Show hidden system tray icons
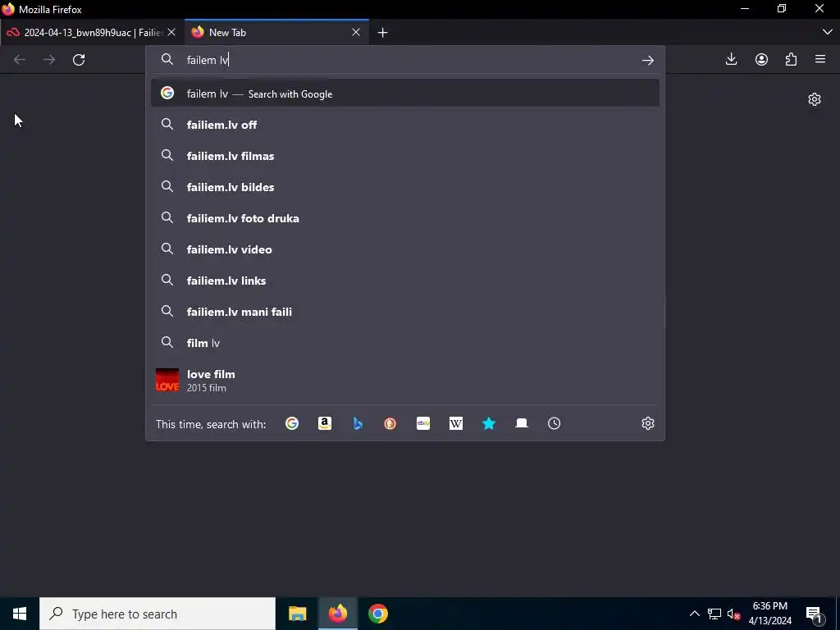 694,614
